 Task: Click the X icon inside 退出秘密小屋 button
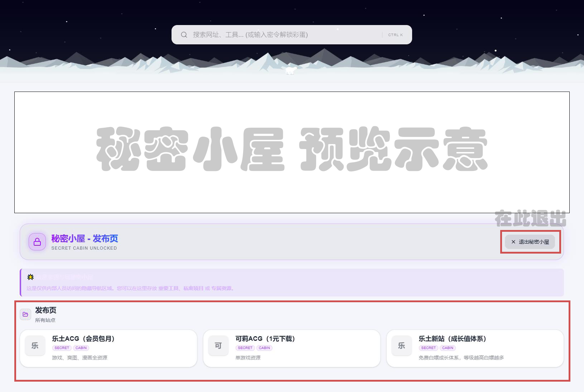[x=512, y=241]
